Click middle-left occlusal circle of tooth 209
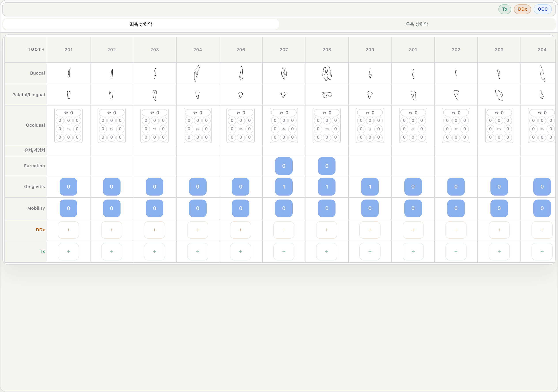558x392 pixels. 361,129
